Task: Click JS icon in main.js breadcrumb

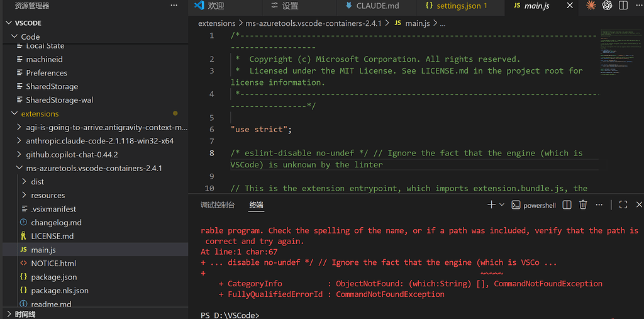Action: pyautogui.click(x=397, y=23)
